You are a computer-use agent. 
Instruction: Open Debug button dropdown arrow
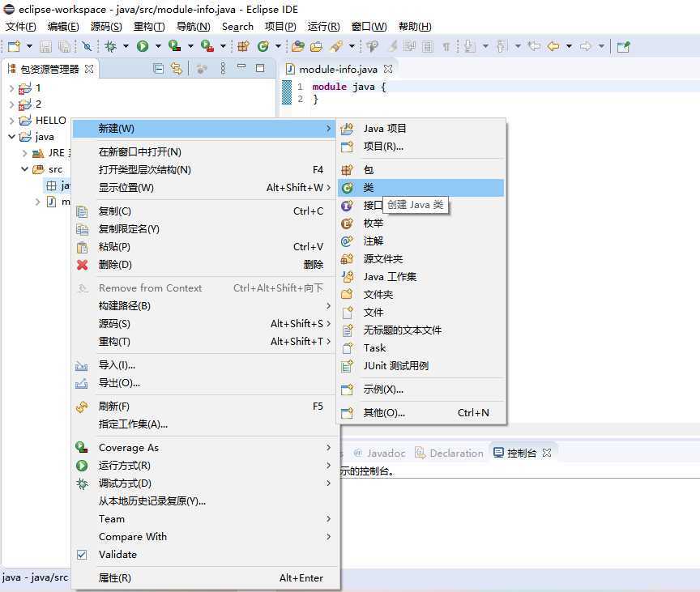click(126, 46)
